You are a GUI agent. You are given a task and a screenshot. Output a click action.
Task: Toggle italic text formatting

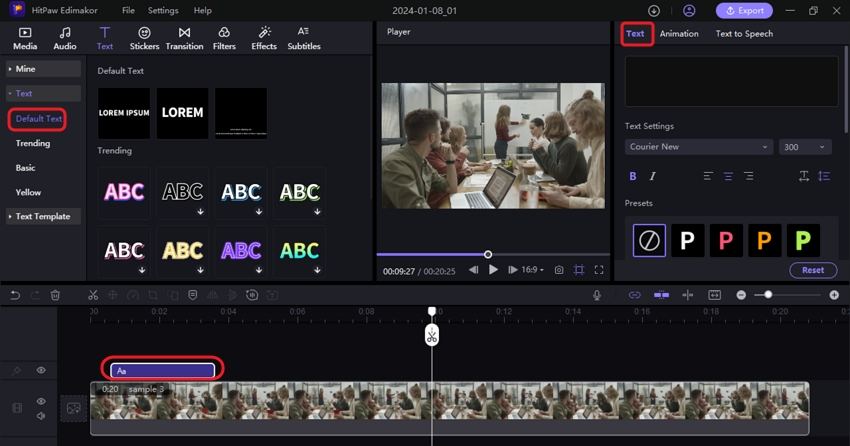[653, 176]
